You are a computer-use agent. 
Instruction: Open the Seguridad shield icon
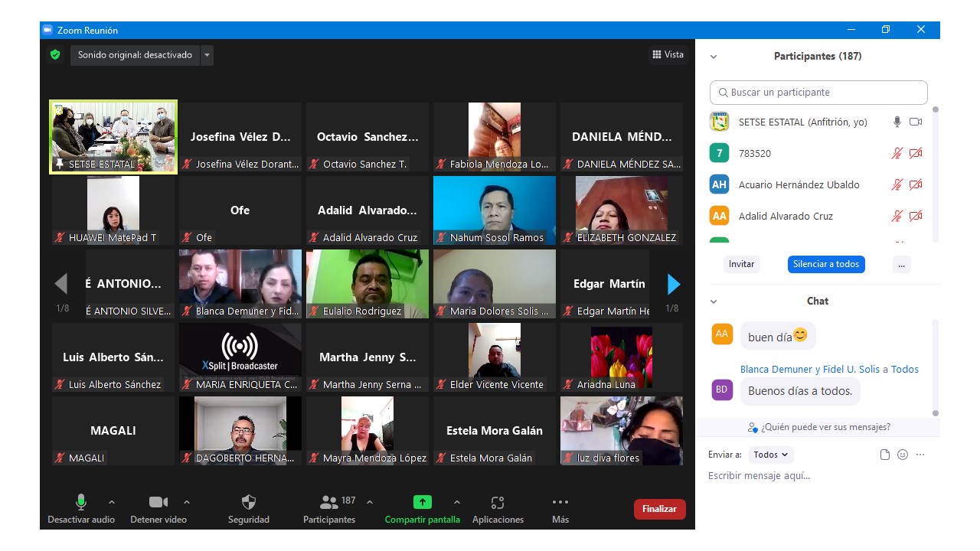249,503
